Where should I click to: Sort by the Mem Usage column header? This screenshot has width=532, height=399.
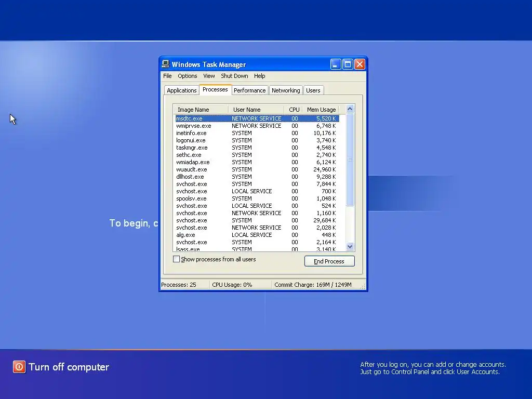pyautogui.click(x=321, y=110)
